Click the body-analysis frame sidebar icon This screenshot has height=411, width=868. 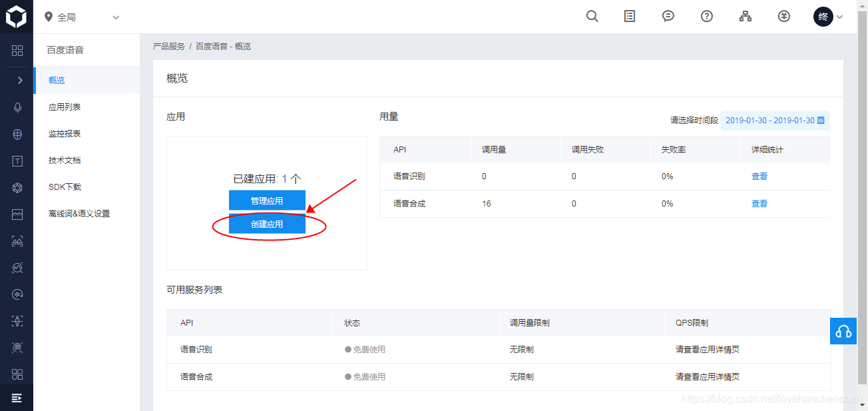click(17, 240)
